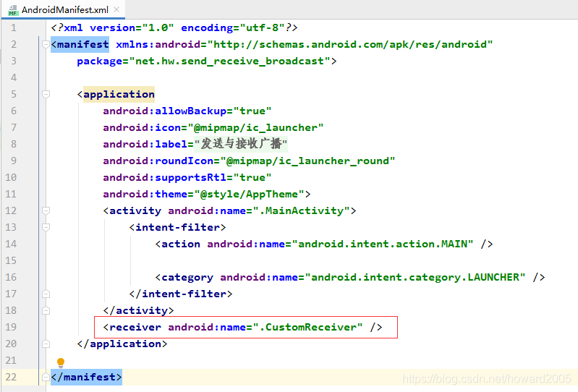Click line number 19 in the gutter
The image size is (578, 392).
click(11, 327)
